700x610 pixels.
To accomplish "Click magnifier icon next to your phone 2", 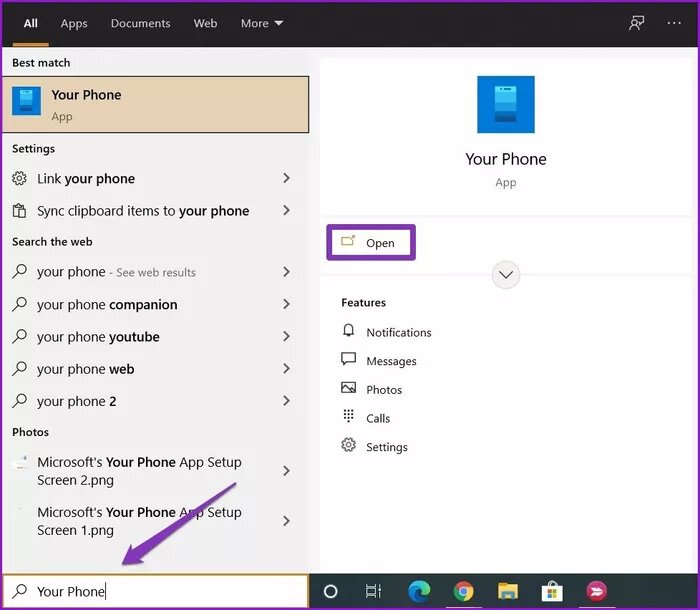I will coord(19,401).
